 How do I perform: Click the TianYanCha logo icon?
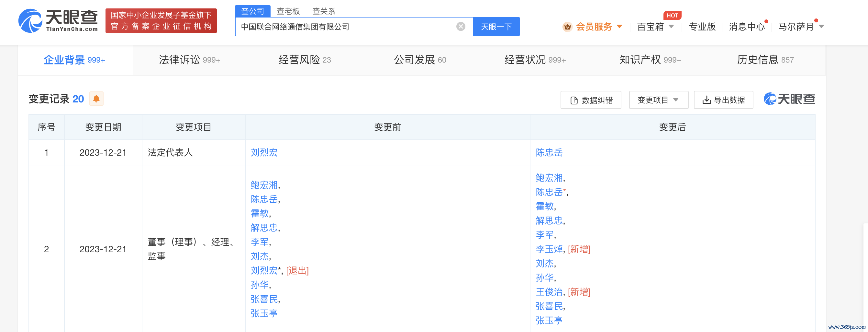30,21
